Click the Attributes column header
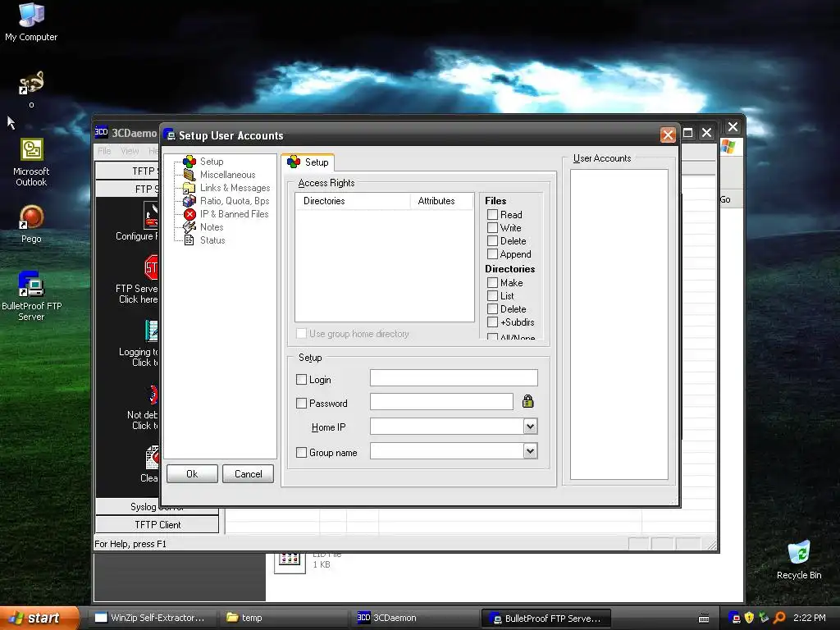This screenshot has width=840, height=630. (442, 201)
